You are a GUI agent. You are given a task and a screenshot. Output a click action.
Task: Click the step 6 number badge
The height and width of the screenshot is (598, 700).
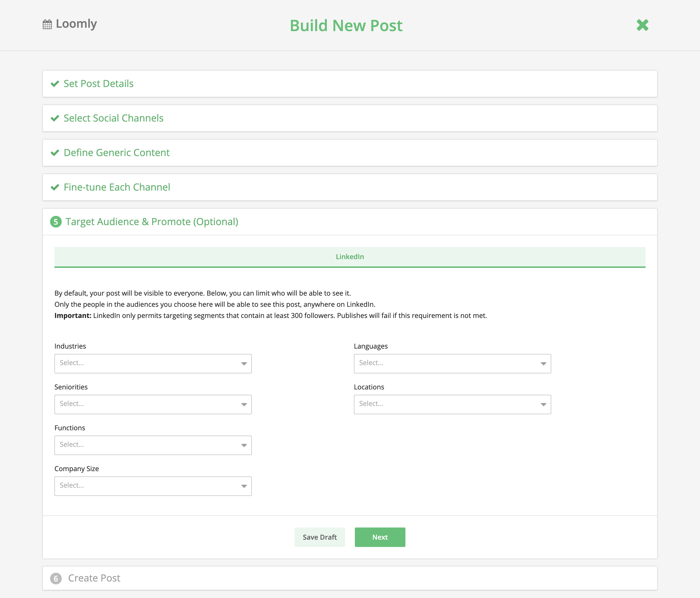tap(56, 578)
